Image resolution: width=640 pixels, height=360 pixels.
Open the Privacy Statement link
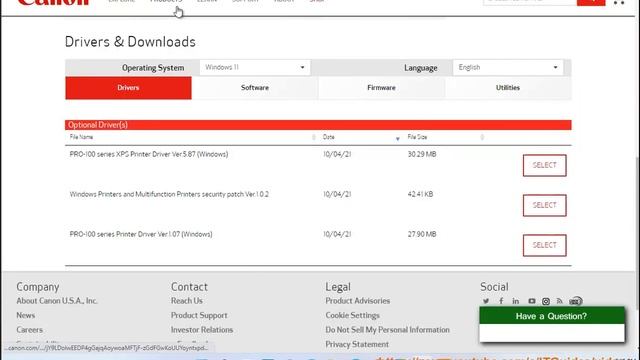pyautogui.click(x=357, y=344)
